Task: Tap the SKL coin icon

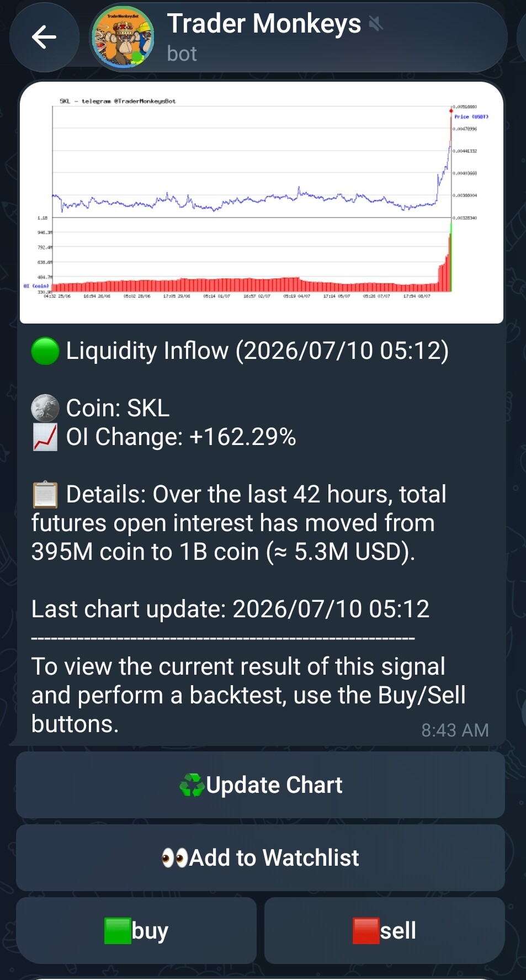Action: (45, 409)
